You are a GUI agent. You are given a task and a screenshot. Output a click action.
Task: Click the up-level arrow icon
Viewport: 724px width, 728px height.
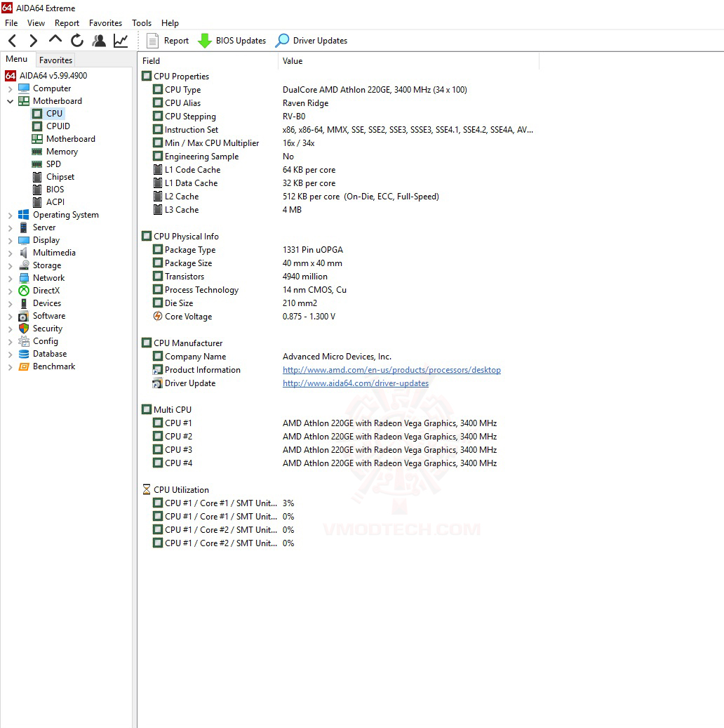[55, 40]
